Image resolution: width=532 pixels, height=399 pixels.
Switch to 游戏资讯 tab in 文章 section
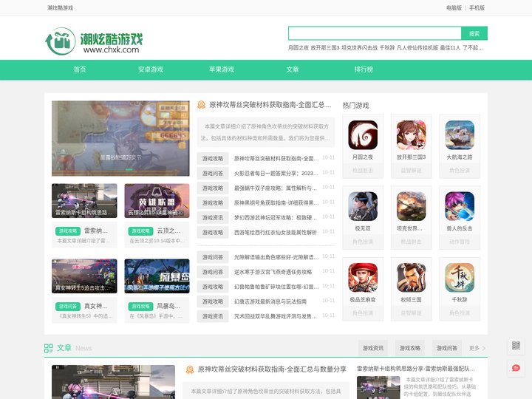pyautogui.click(x=373, y=348)
